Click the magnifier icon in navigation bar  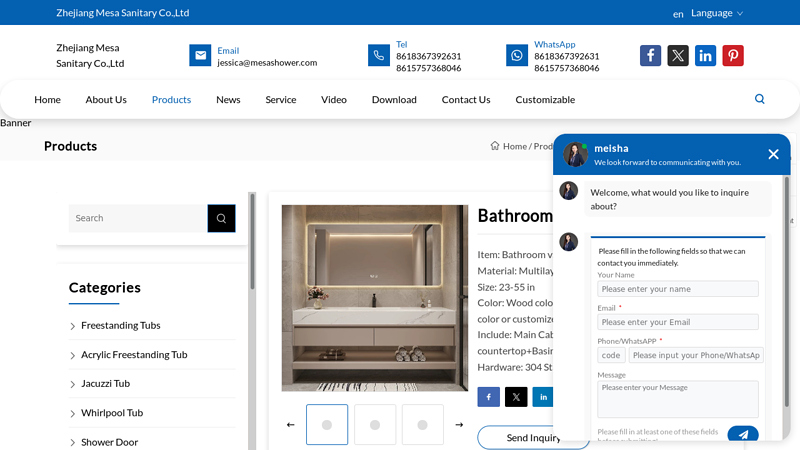pos(759,99)
